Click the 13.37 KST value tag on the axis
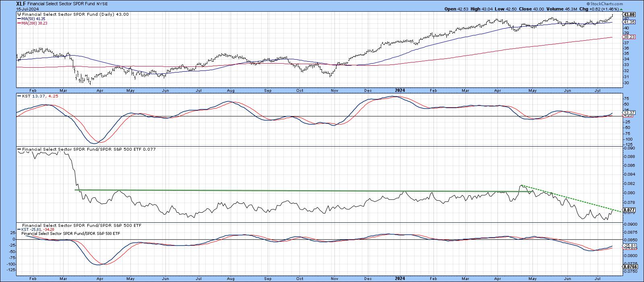 click(629, 113)
